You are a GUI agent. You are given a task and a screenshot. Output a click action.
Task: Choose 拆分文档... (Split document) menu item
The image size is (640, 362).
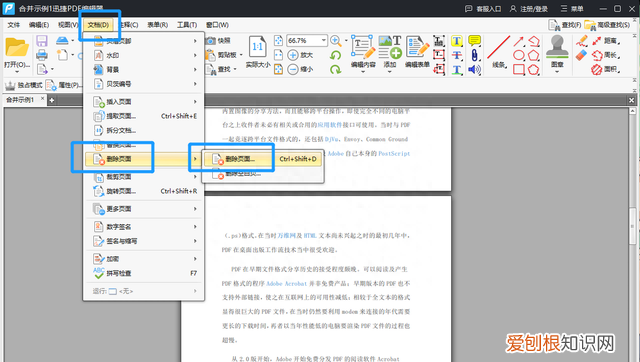click(x=144, y=131)
